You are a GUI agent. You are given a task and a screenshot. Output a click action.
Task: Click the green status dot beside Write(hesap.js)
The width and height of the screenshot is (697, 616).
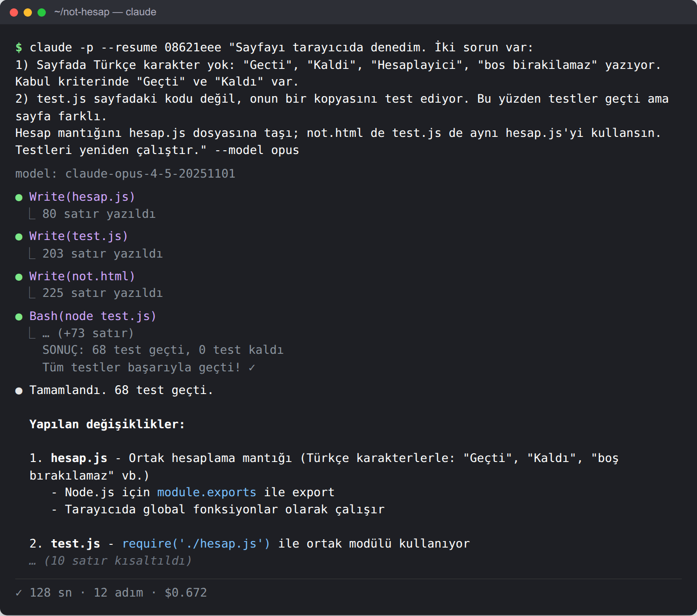coord(19,197)
